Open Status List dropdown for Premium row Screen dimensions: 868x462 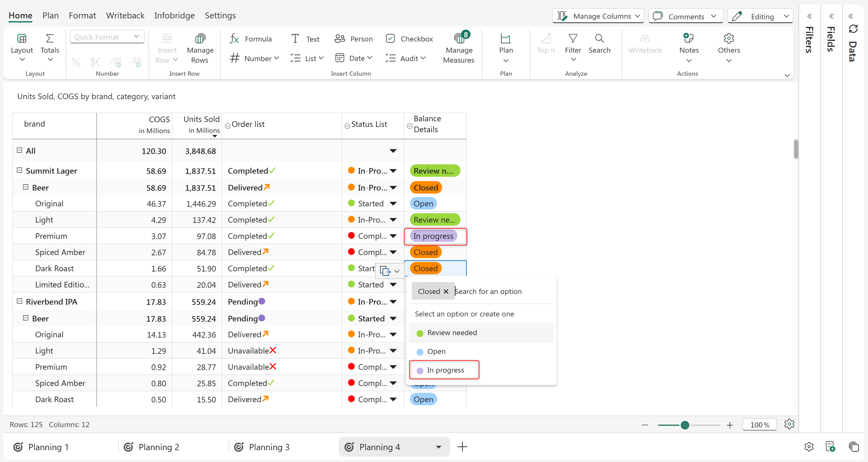393,236
